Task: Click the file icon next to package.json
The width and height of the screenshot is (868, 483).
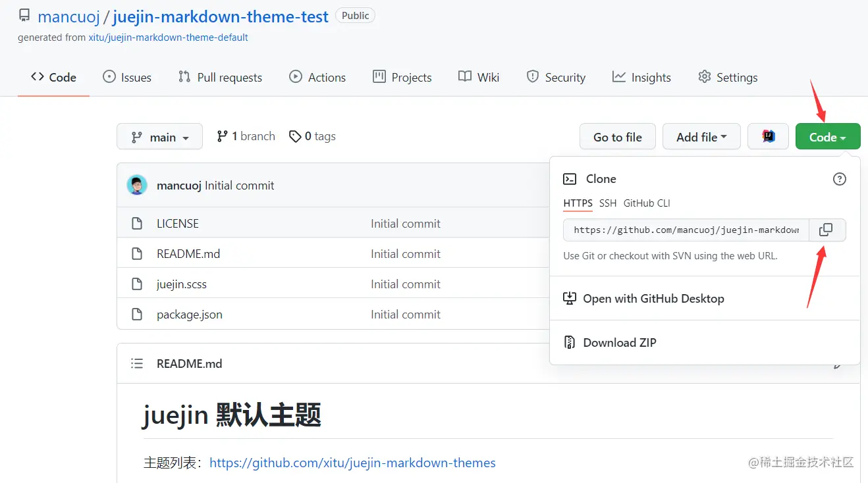Action: 137,315
